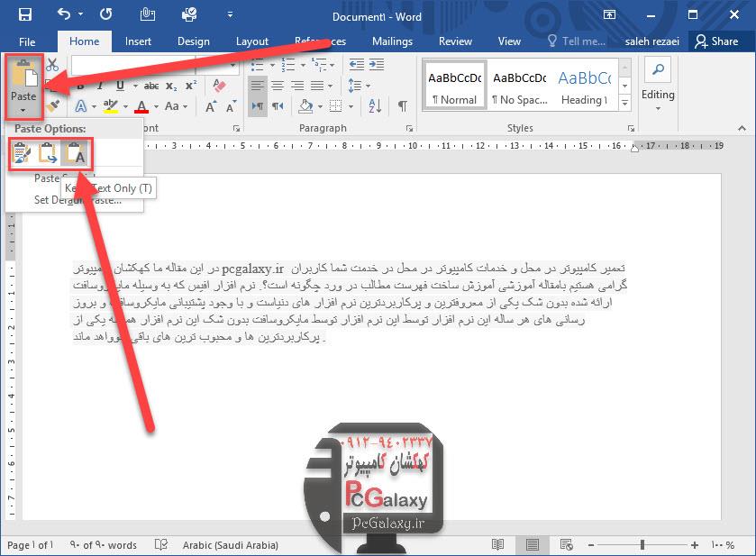The height and width of the screenshot is (556, 756).
Task: Apply yellow text highlighting
Action: coord(109,105)
